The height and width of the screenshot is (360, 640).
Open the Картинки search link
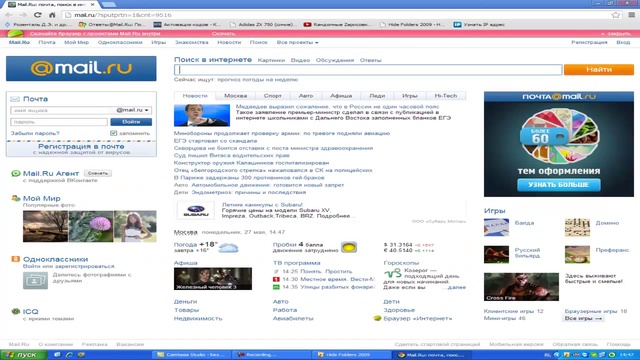pyautogui.click(x=271, y=60)
